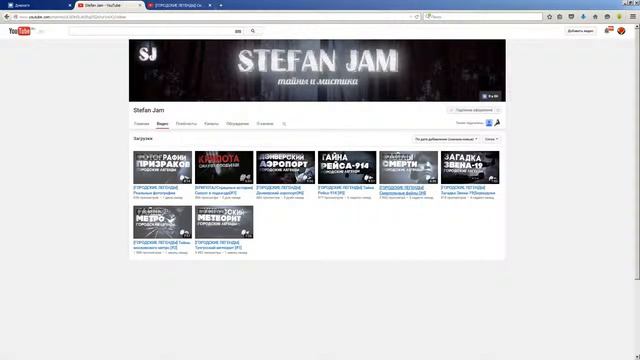Open the Firefox hamburger menu
This screenshot has height=360, width=640.
click(633, 17)
